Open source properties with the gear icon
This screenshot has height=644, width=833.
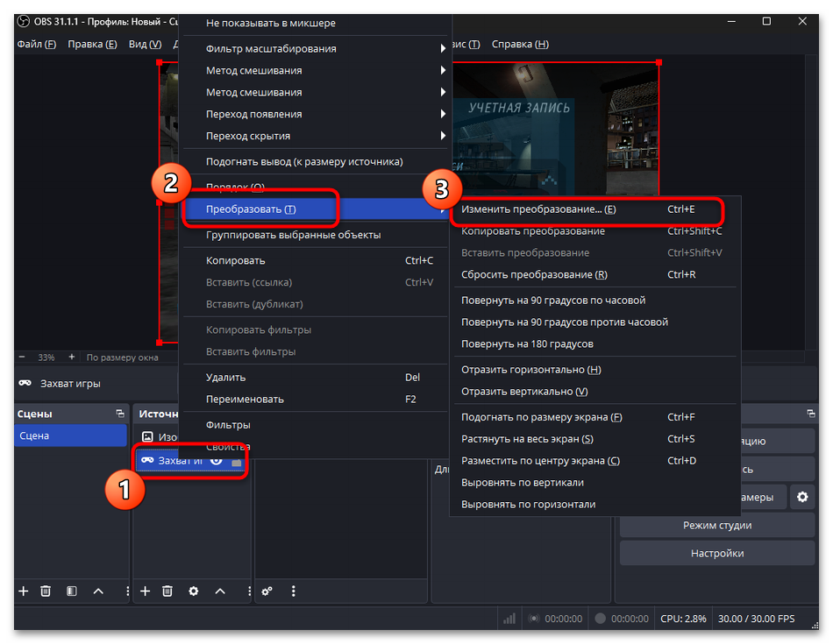pos(193,591)
